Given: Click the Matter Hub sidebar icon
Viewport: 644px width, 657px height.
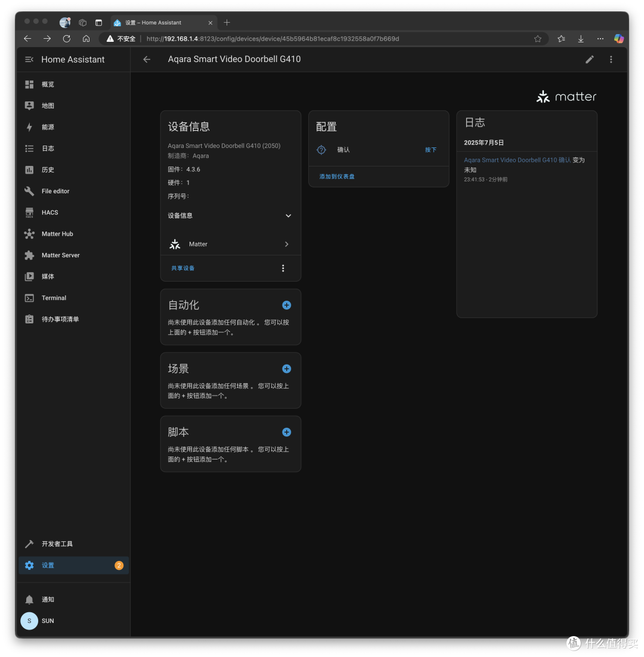Looking at the screenshot, I should tap(29, 234).
